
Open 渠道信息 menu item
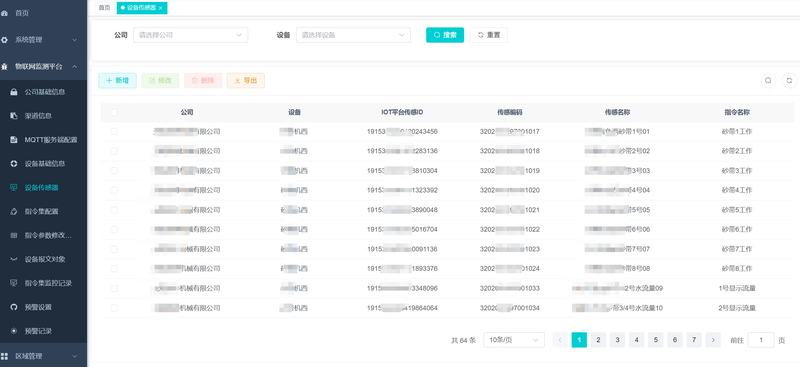43,116
